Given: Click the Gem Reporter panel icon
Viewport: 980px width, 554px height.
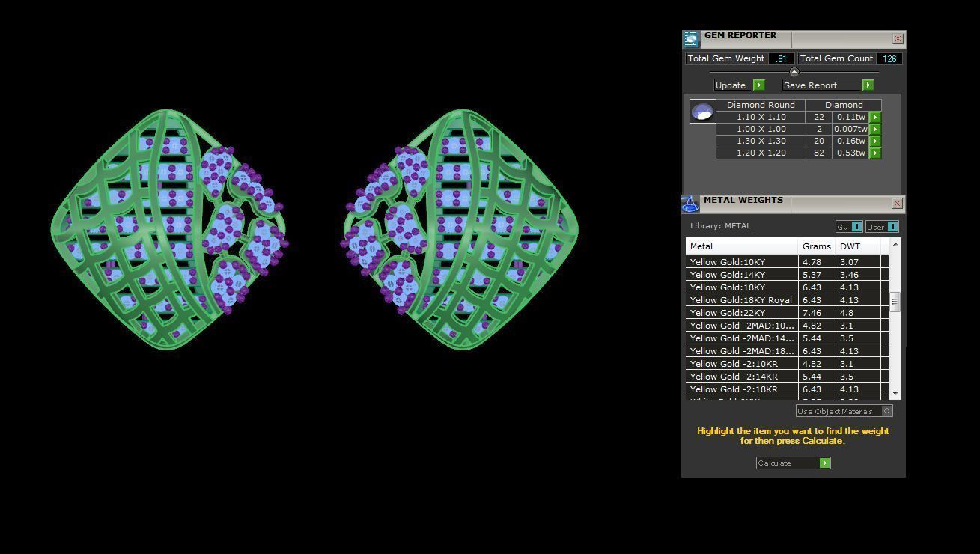Looking at the screenshot, I should (x=690, y=39).
